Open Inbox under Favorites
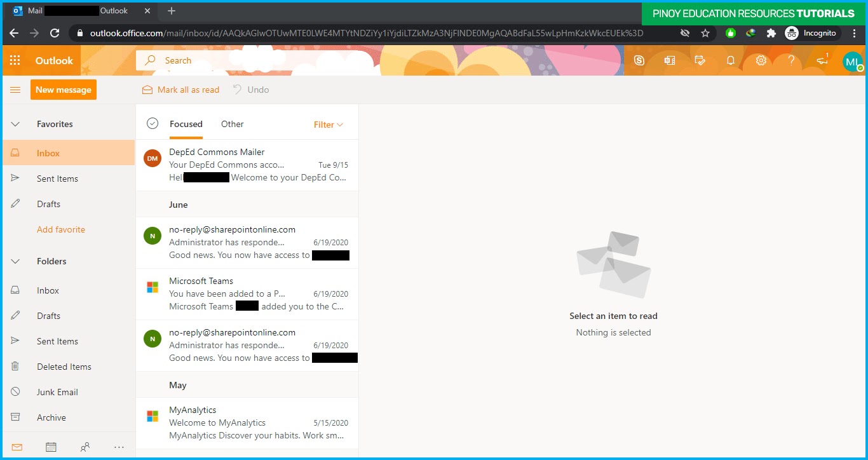The height and width of the screenshot is (460, 868). click(69, 153)
